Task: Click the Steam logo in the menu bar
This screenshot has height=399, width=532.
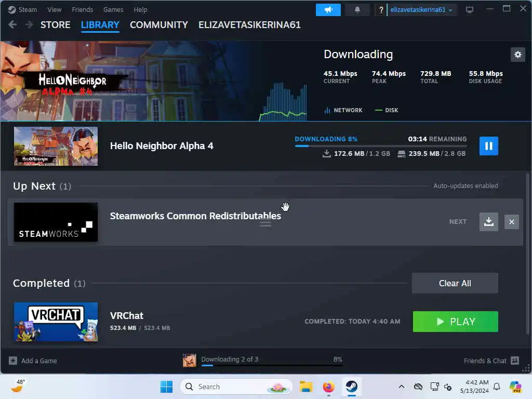Action: 12,10
